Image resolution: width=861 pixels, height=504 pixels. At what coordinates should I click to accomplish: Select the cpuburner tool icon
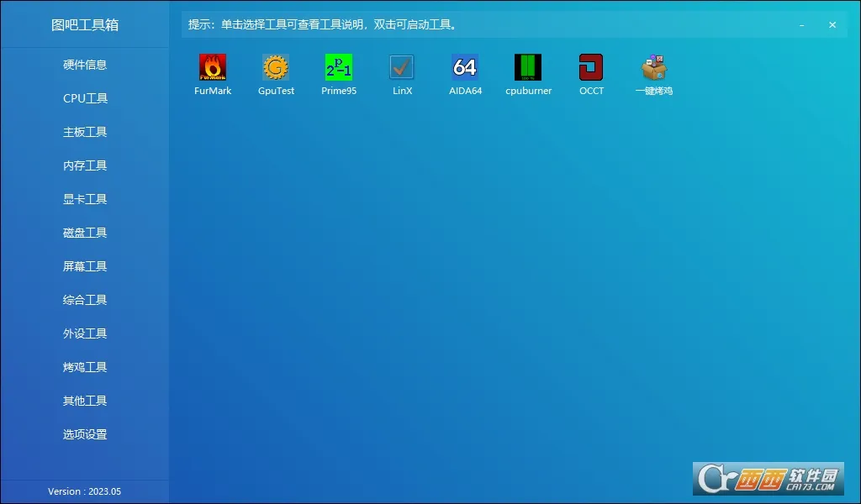[x=528, y=67]
